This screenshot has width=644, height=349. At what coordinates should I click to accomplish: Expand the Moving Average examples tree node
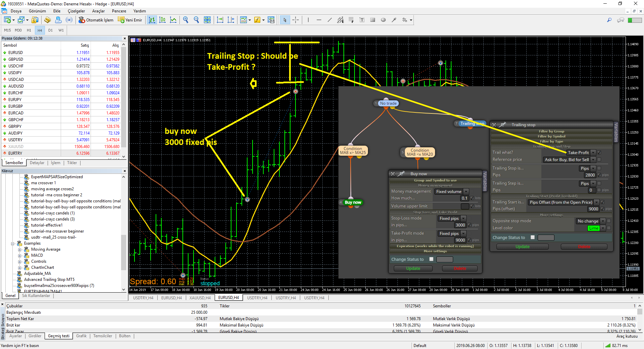coord(19,249)
